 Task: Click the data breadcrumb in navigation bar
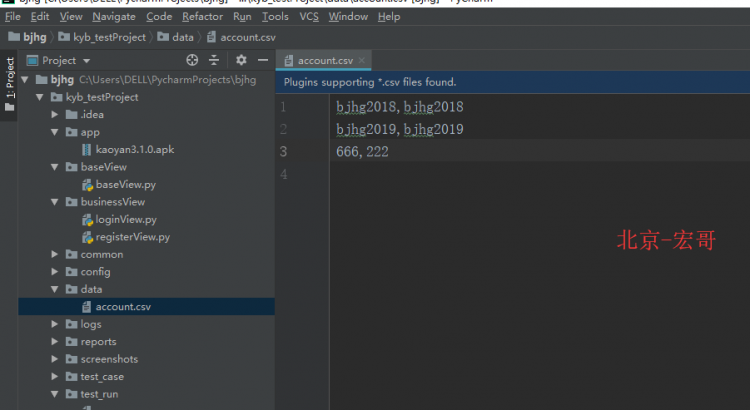click(x=182, y=37)
